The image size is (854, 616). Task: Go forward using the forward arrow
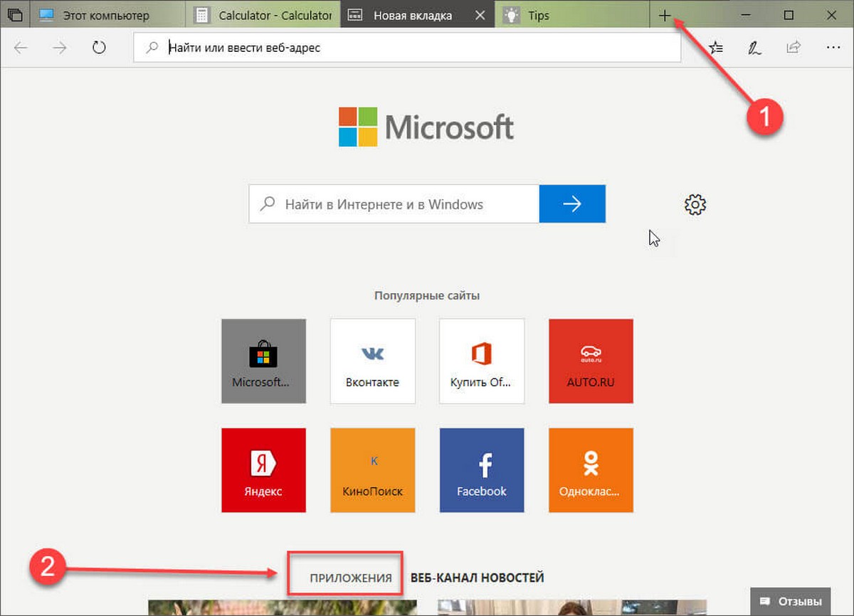60,48
